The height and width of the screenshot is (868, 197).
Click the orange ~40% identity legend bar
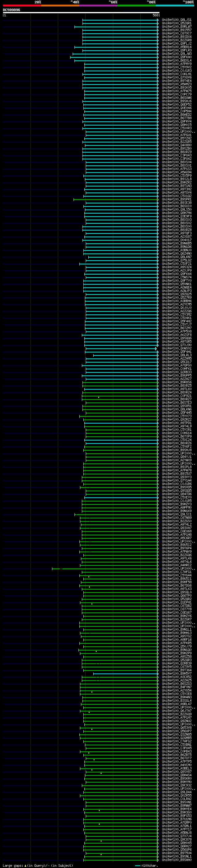click(60, 6)
